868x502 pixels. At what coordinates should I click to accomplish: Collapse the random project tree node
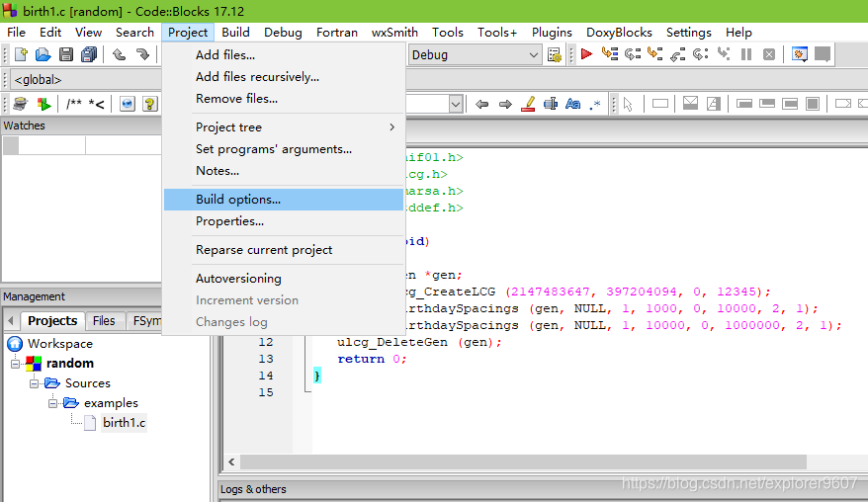16,364
